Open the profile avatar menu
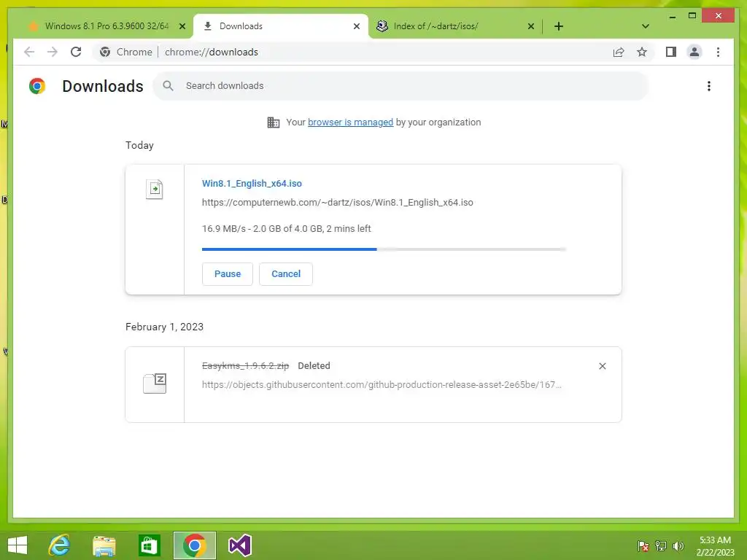747x560 pixels. (694, 52)
